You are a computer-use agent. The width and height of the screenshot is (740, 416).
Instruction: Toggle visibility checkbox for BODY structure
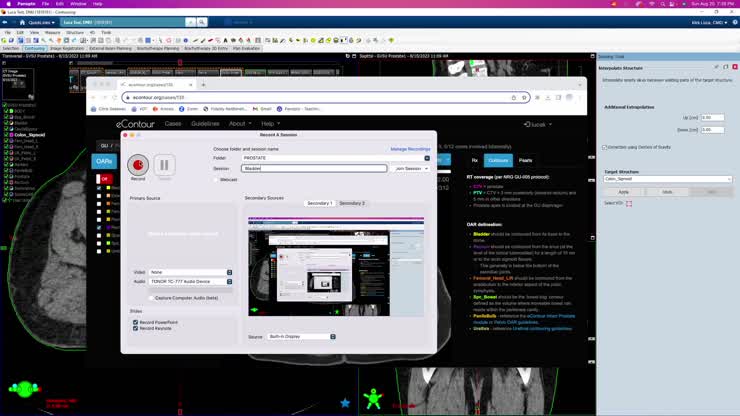6,111
